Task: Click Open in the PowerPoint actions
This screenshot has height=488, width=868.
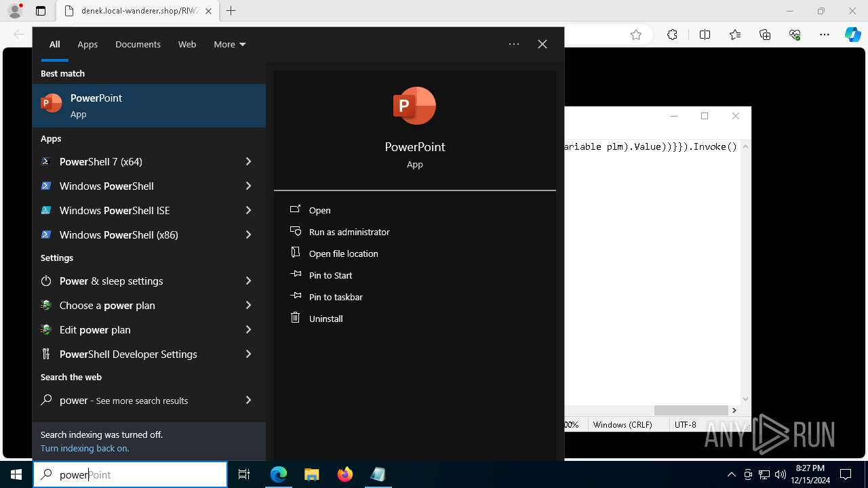Action: pos(319,210)
